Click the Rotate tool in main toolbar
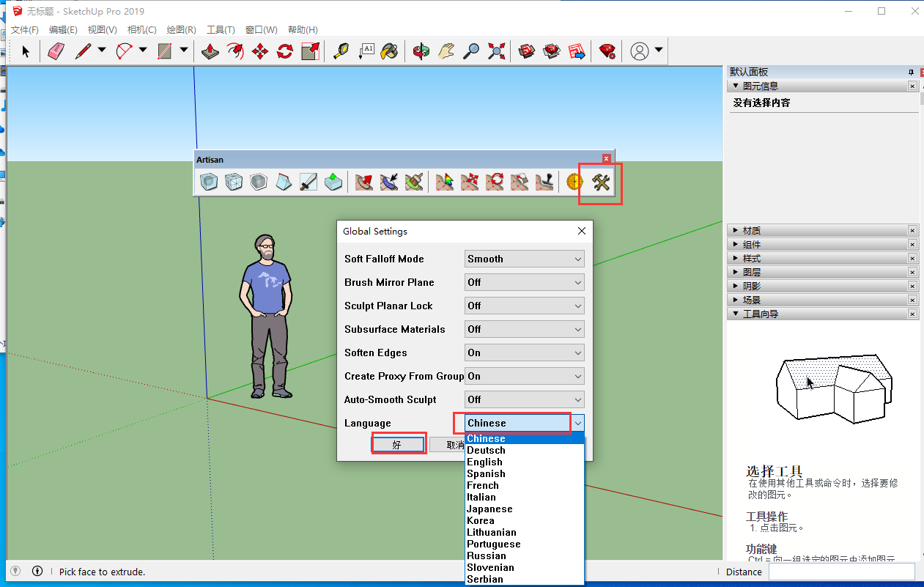This screenshot has width=924, height=587. coord(285,51)
